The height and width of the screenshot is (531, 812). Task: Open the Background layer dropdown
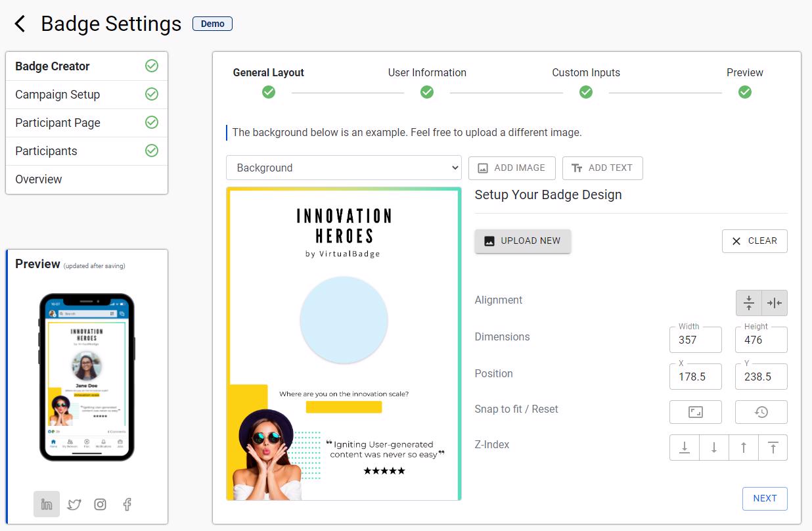344,168
